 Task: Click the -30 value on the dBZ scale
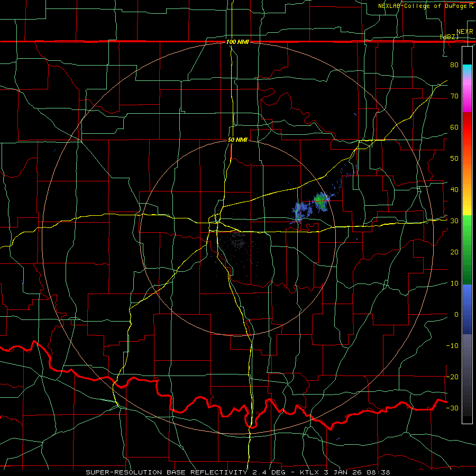click(452, 408)
